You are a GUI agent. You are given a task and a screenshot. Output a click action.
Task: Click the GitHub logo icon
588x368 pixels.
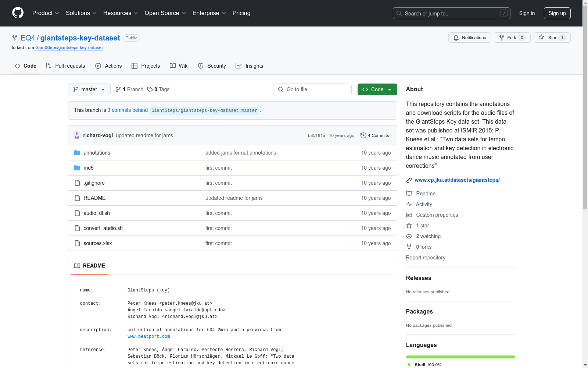pos(18,13)
